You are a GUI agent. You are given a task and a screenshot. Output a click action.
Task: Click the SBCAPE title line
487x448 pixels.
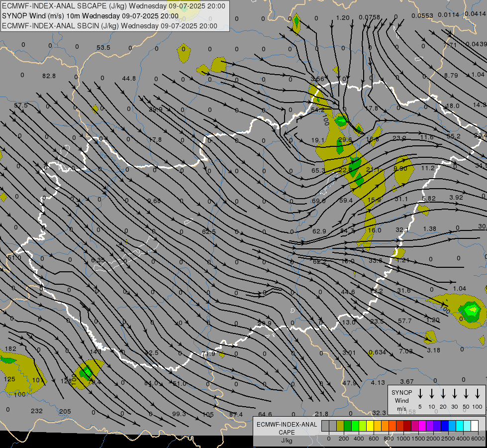click(113, 6)
